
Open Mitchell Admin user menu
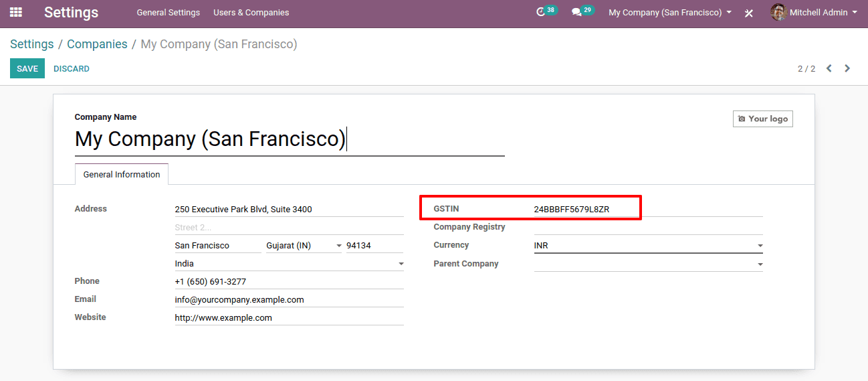(814, 12)
